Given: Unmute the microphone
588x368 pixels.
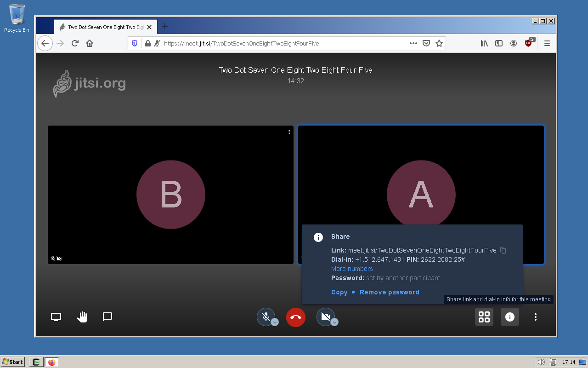Looking at the screenshot, I should tap(266, 317).
